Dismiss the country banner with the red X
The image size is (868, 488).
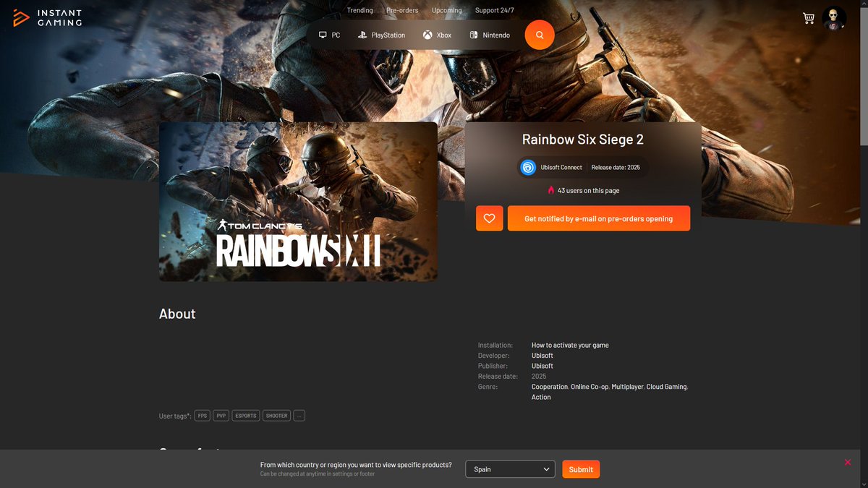click(847, 461)
